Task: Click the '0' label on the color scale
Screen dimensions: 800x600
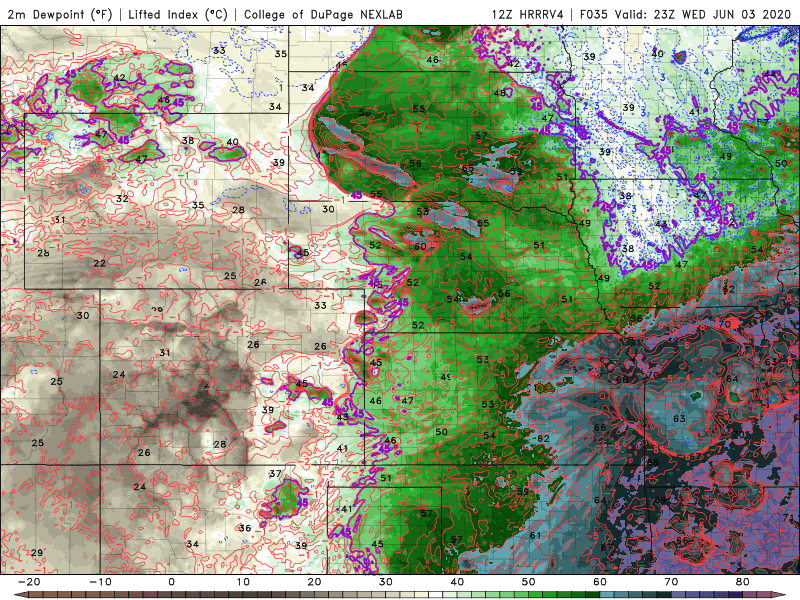Action: (171, 582)
